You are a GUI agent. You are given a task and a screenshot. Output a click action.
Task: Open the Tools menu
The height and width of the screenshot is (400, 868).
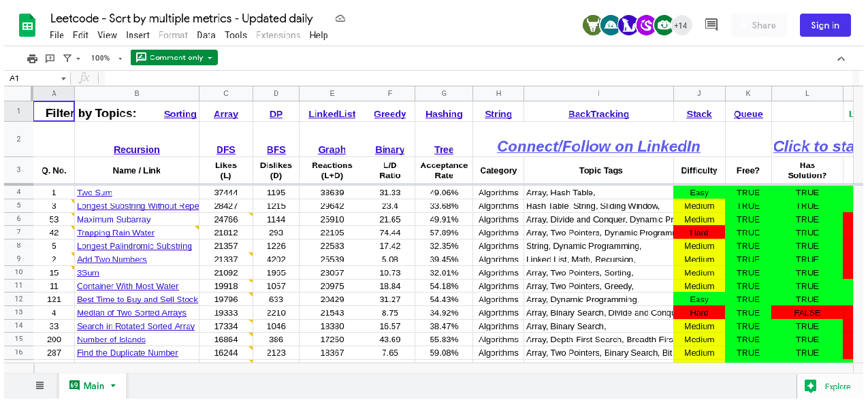236,35
